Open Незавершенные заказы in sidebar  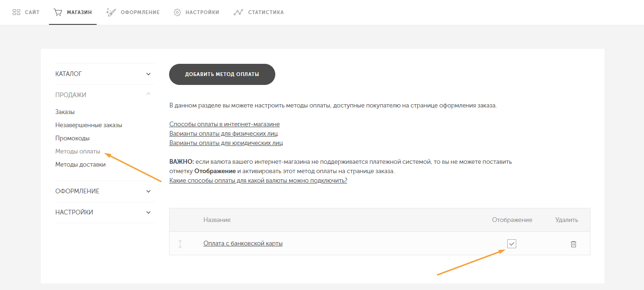[x=89, y=125]
